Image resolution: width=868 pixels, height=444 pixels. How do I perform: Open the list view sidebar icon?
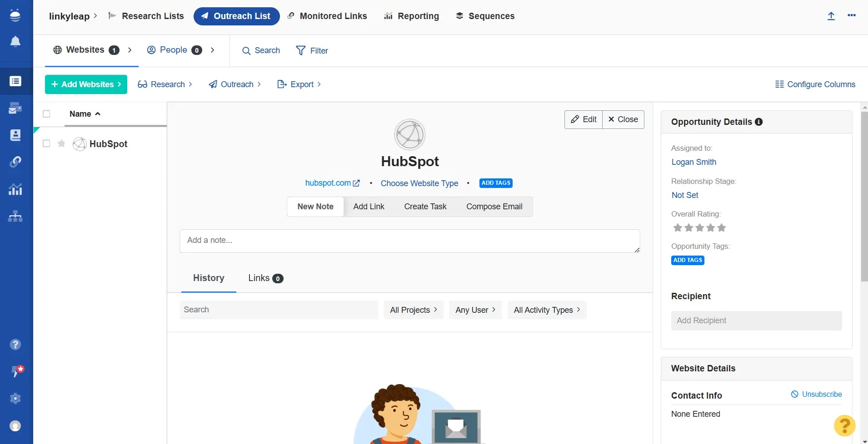coord(15,81)
